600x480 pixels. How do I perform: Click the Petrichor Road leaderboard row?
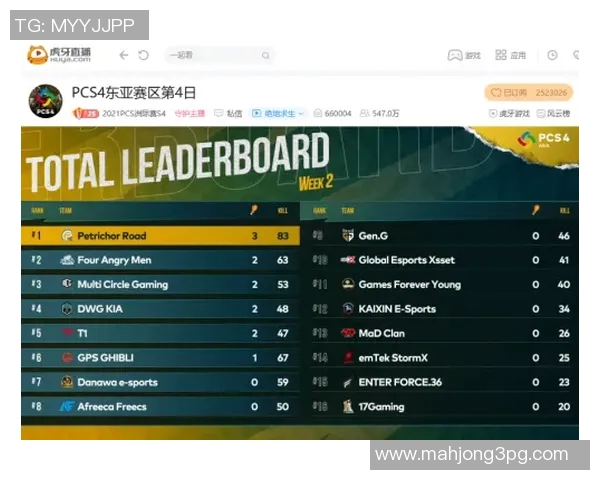(x=159, y=236)
